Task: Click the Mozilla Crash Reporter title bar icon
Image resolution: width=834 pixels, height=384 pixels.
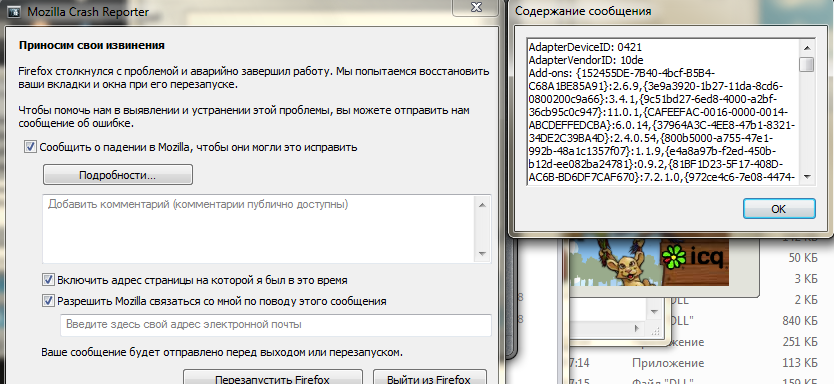Action: (x=14, y=11)
